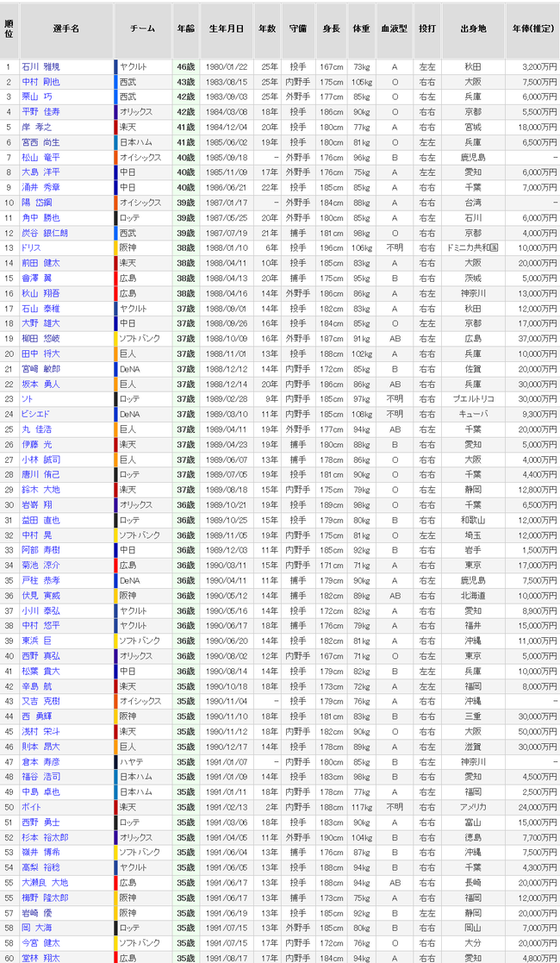Click player name 秋山 翔吾
This screenshot has height=963, width=560.
coord(40,294)
